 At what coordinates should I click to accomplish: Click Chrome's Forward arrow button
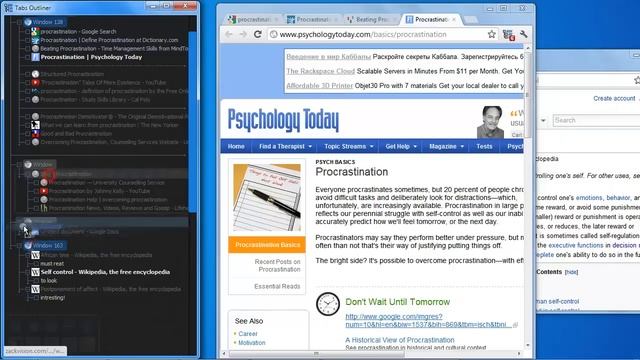(243, 34)
